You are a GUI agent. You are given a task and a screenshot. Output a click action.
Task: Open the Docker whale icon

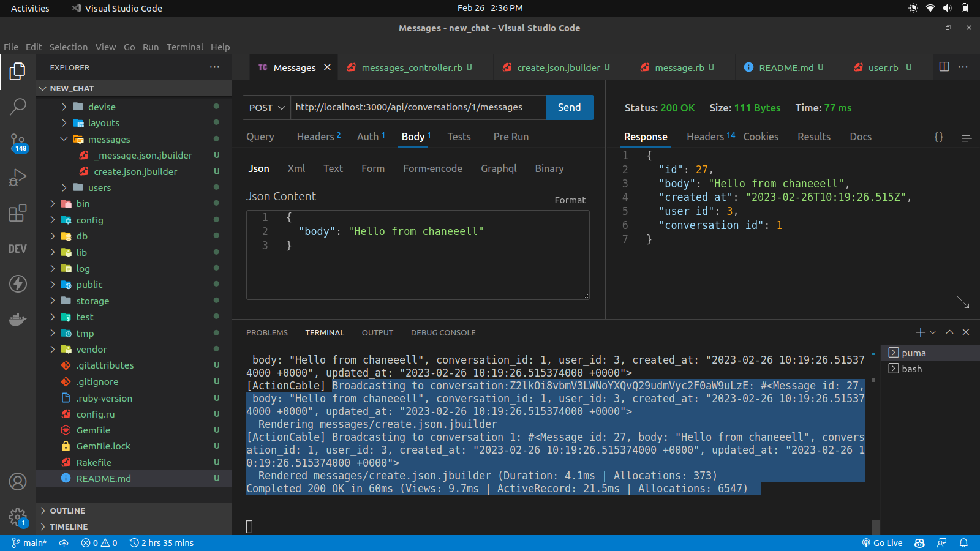18,320
